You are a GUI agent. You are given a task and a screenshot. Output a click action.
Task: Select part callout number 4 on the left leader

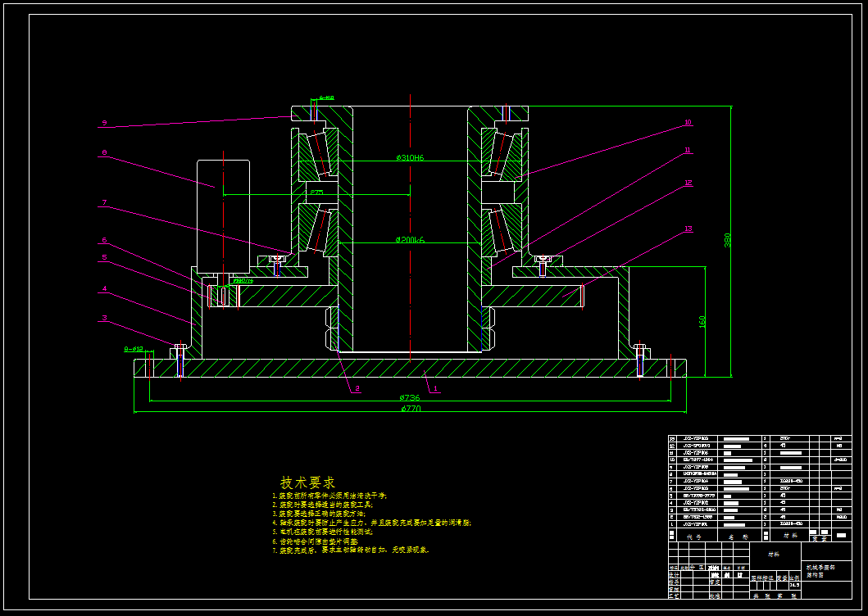104,289
